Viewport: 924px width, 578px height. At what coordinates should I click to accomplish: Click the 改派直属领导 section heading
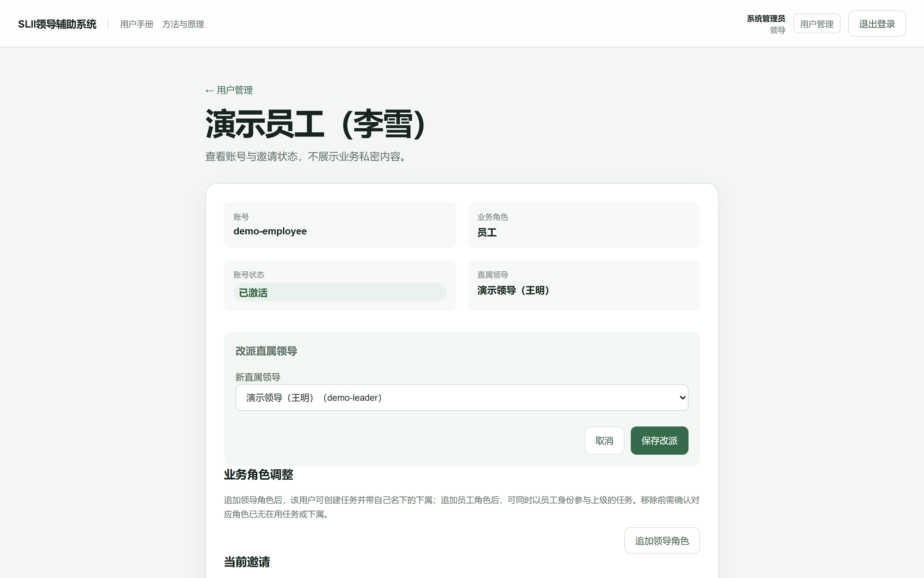click(x=266, y=351)
